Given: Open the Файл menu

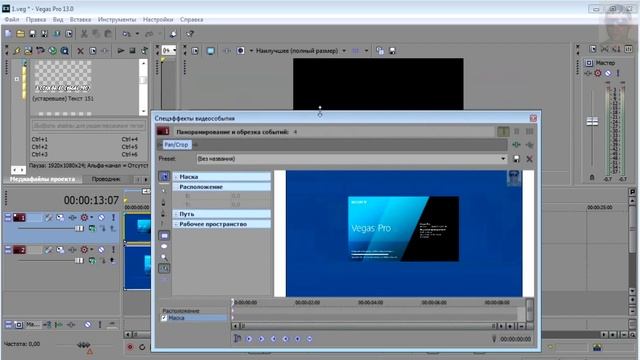Looking at the screenshot, I should point(12,20).
